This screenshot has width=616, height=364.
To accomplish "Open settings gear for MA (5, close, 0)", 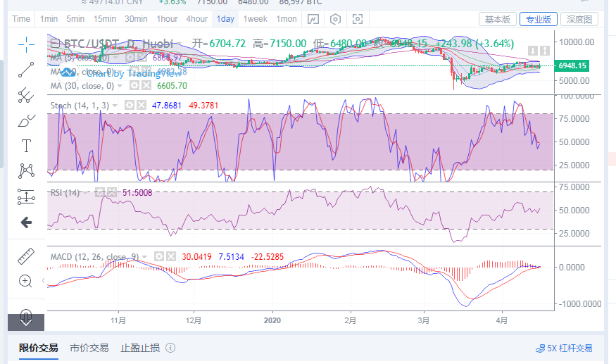I will pos(130,58).
